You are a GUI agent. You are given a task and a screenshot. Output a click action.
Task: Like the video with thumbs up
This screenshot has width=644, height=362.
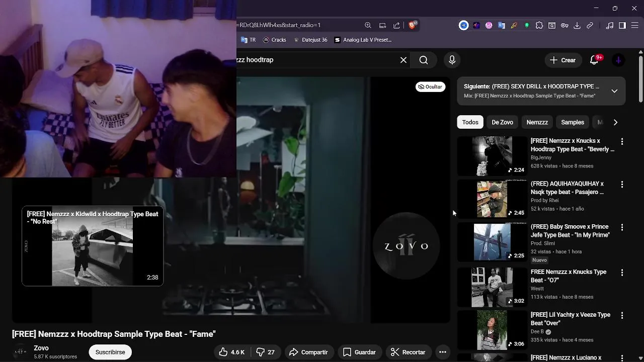pos(231,352)
